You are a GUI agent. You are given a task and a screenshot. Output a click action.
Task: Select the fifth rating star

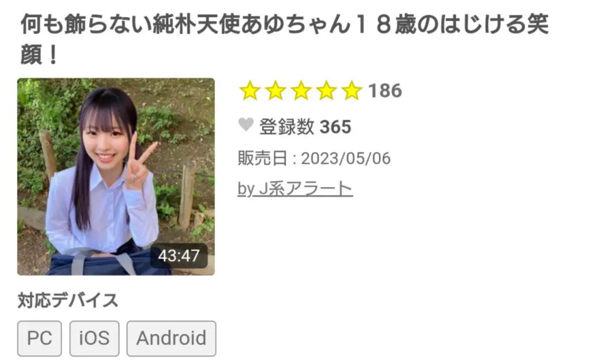click(352, 90)
